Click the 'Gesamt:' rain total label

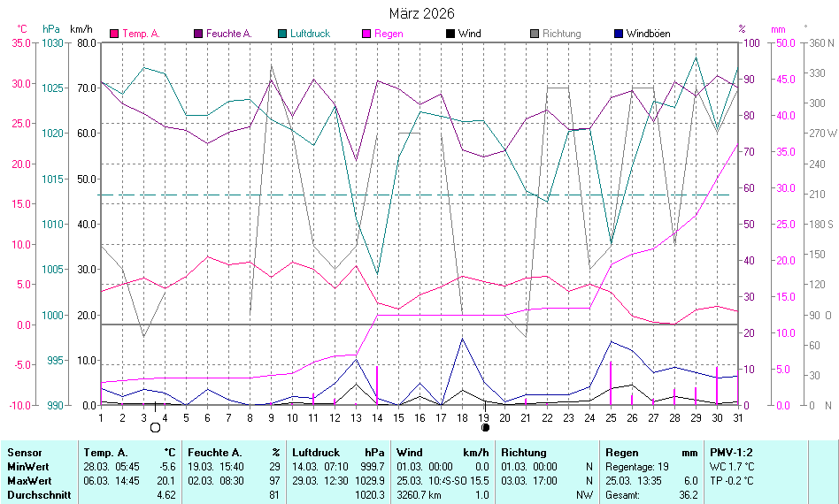[x=623, y=495]
